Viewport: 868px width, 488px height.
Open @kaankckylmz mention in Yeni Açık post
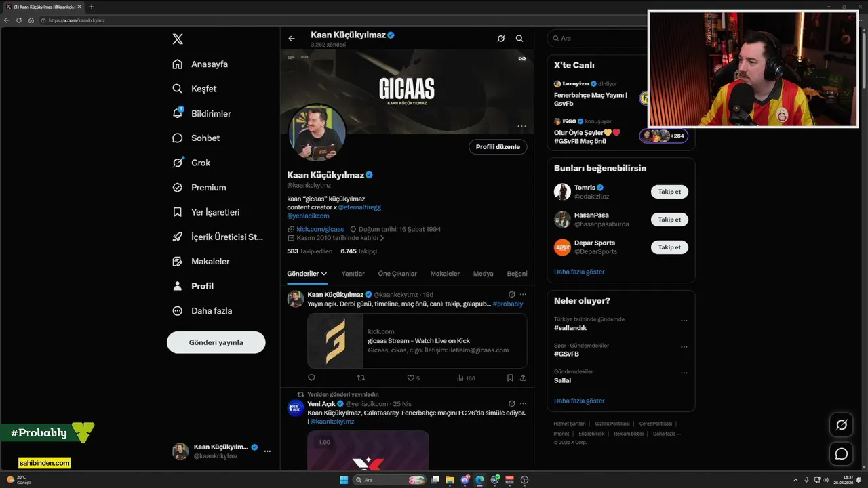coord(332,422)
